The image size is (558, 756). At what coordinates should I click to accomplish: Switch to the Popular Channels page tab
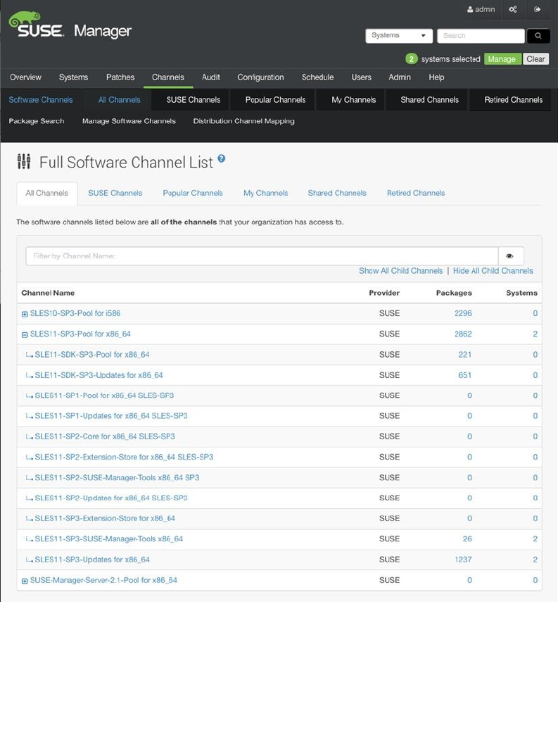[193, 193]
